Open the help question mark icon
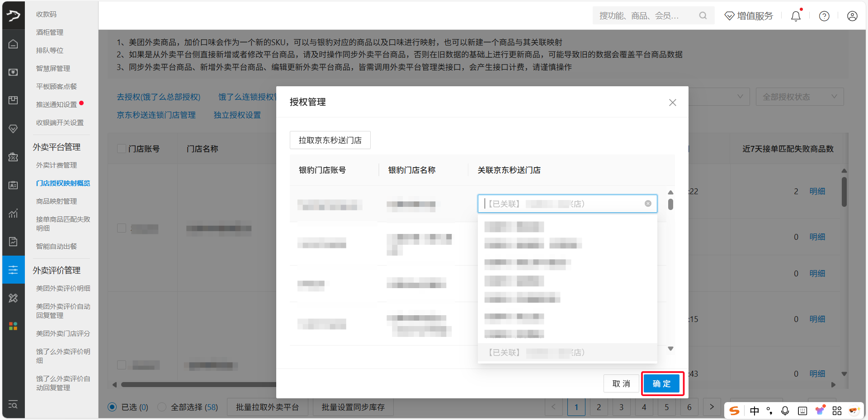This screenshot has width=868, height=420. [x=824, y=16]
